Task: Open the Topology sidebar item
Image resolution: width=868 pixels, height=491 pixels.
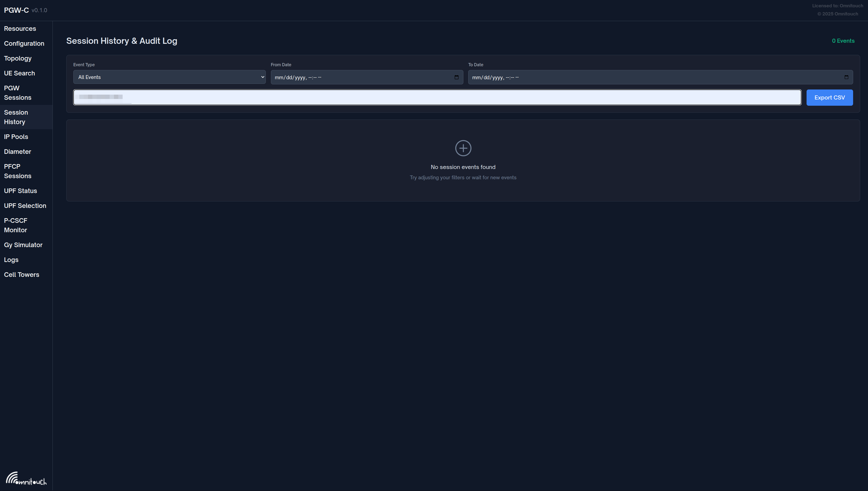Action: 18,58
